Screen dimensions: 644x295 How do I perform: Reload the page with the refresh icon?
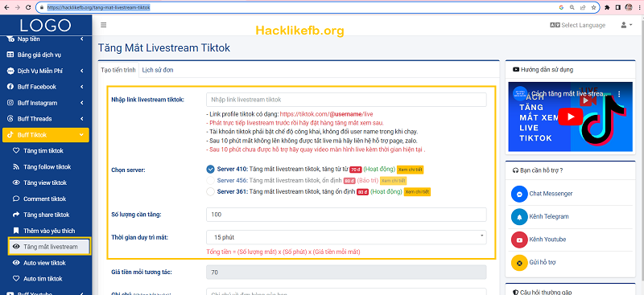(28, 7)
